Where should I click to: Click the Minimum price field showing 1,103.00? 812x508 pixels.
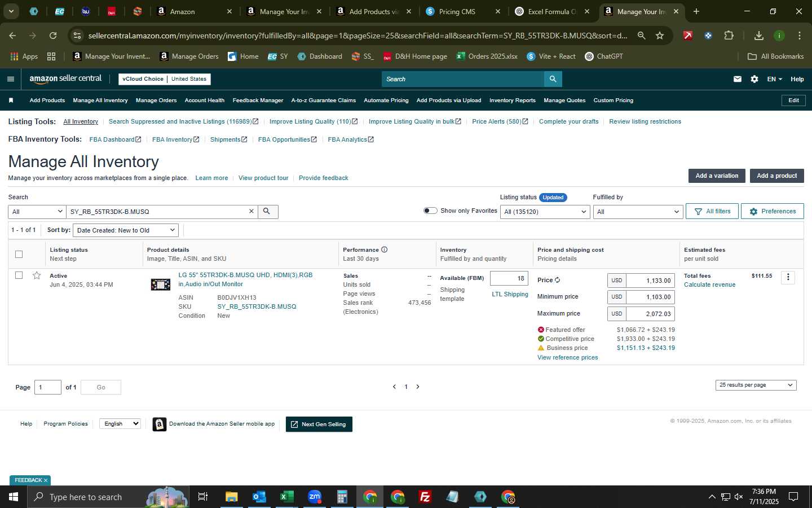click(651, 297)
